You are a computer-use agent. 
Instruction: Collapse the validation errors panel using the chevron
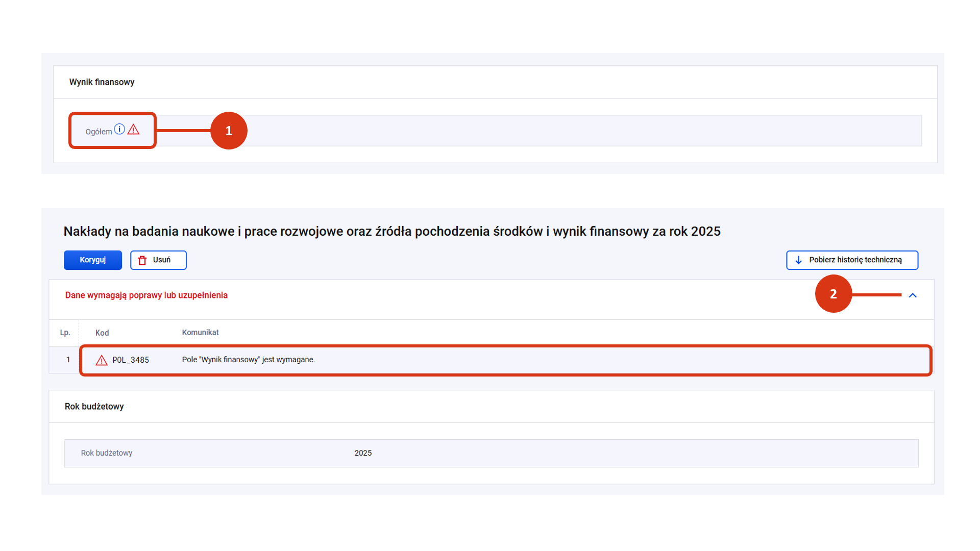913,295
